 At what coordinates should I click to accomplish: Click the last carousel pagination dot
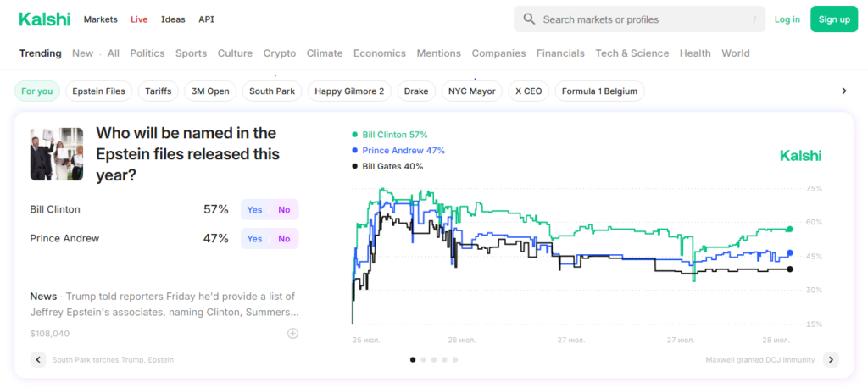point(455,360)
